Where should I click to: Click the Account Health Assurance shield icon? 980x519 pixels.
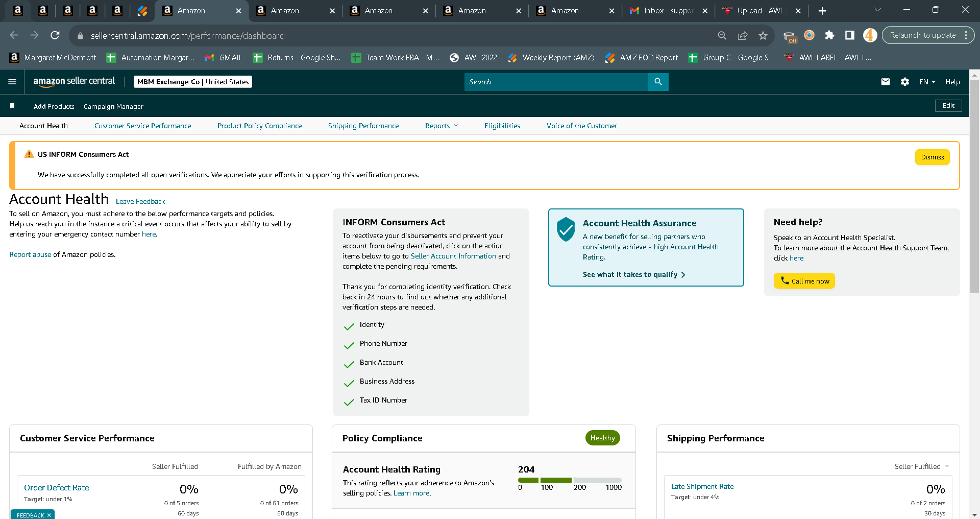coord(566,229)
